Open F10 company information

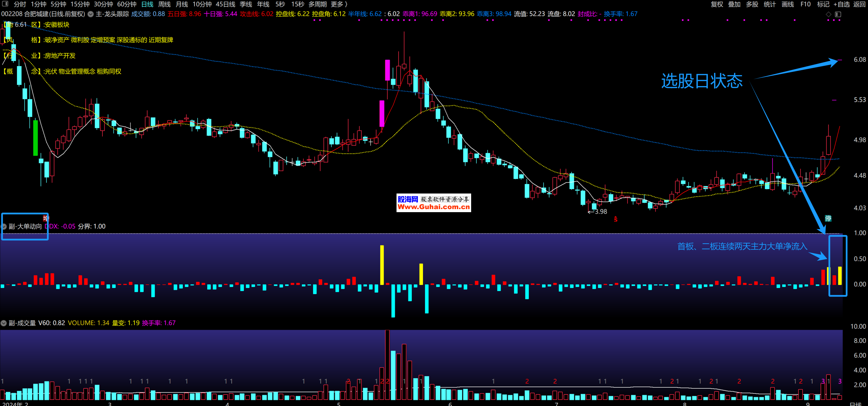[805, 4]
